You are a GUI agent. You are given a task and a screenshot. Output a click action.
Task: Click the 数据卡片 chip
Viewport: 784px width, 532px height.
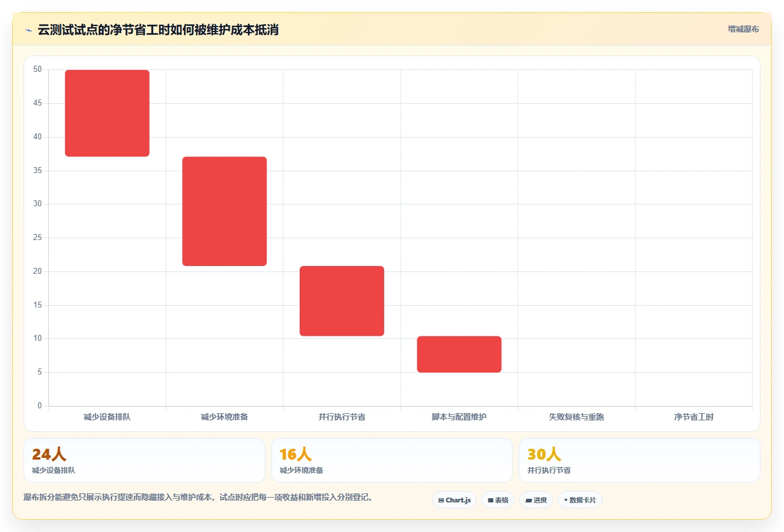(580, 500)
